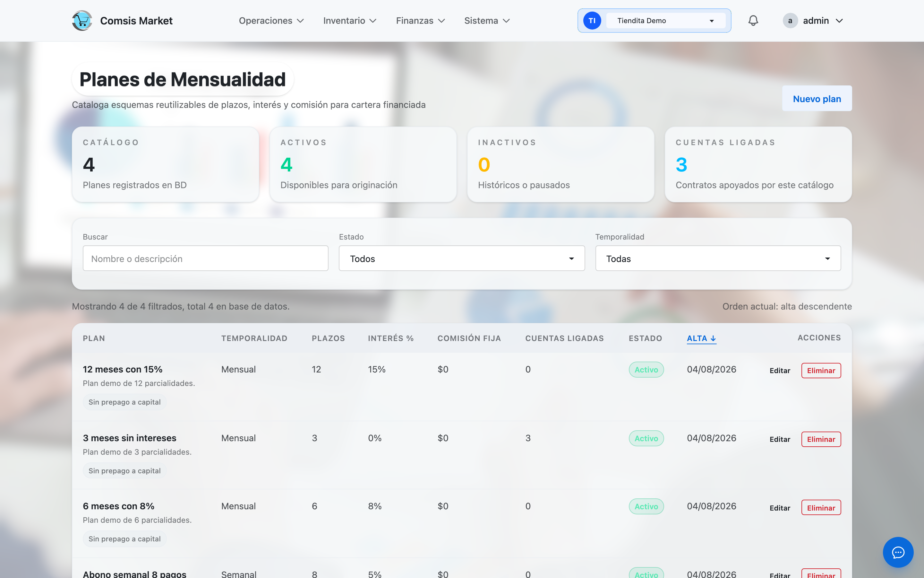Image resolution: width=924 pixels, height=578 pixels.
Task: Sort by the ALTA column header
Action: click(x=701, y=338)
